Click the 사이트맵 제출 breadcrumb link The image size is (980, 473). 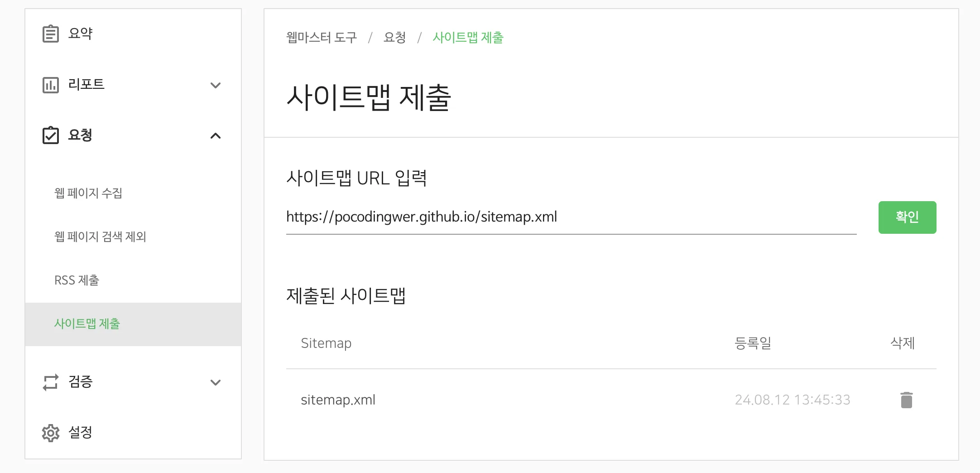tap(468, 37)
